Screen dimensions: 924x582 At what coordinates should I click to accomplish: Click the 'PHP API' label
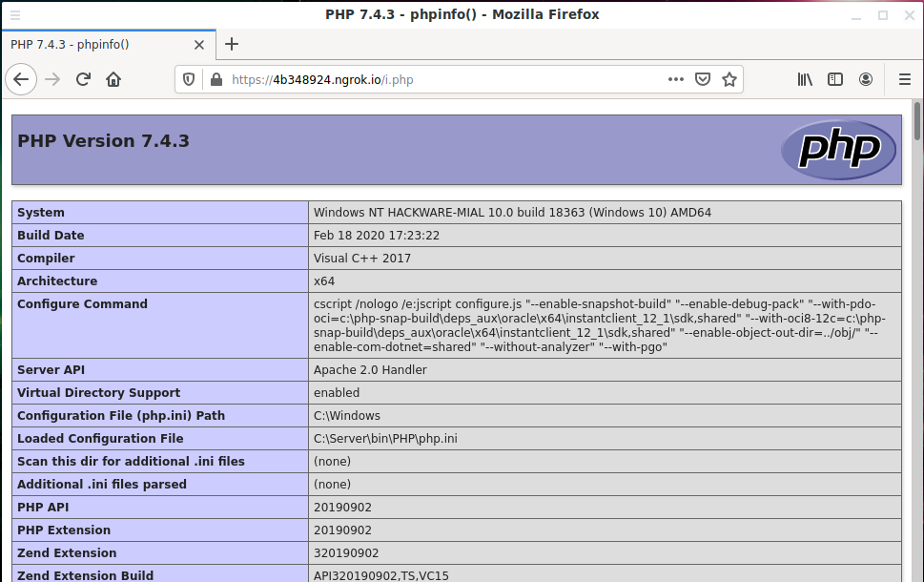coord(43,508)
